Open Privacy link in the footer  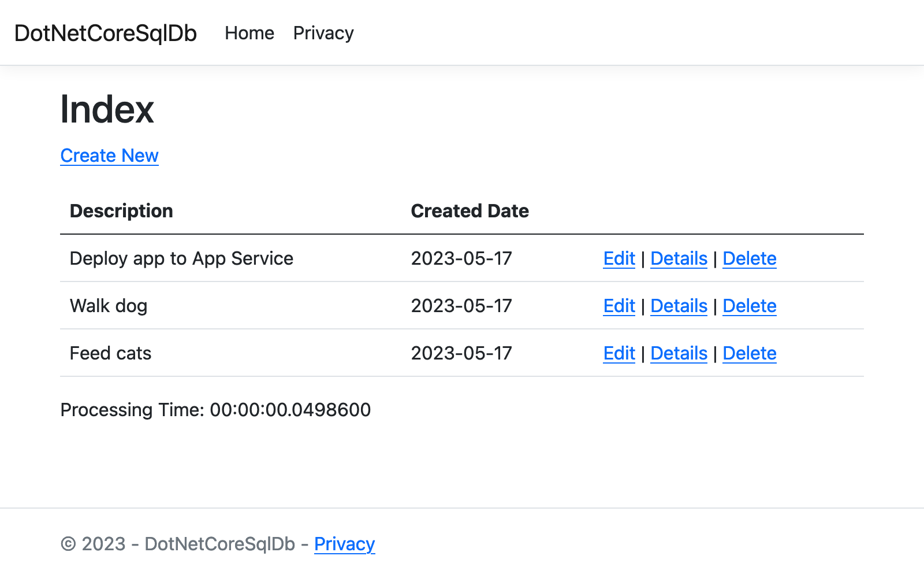344,543
